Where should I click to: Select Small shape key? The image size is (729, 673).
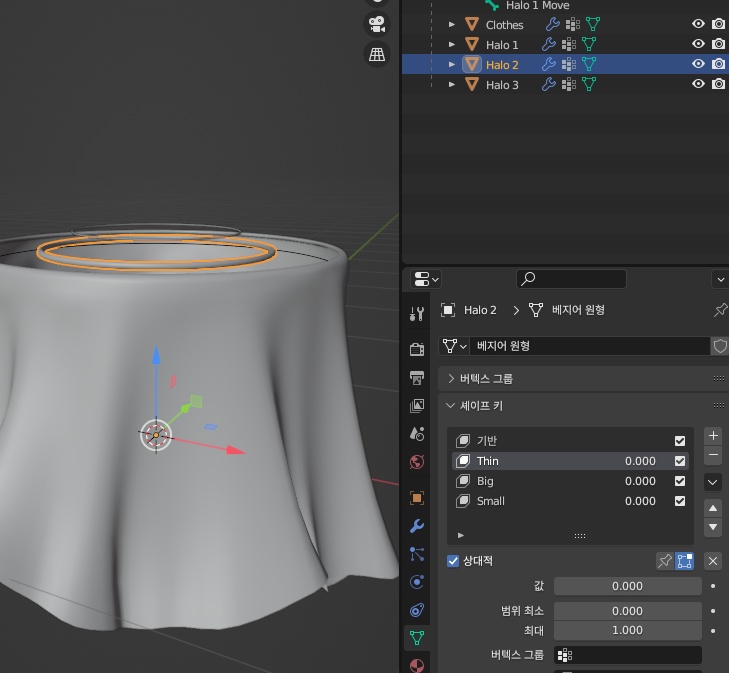(570, 501)
